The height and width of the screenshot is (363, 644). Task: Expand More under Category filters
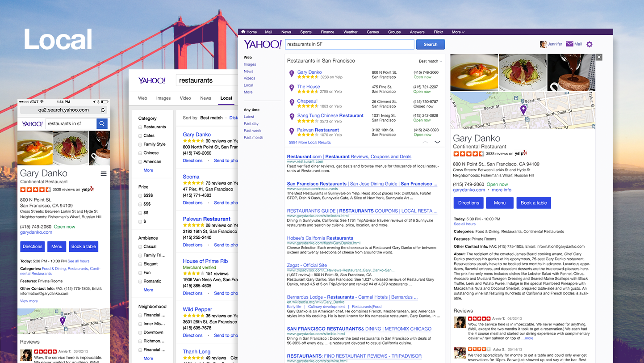(x=148, y=170)
